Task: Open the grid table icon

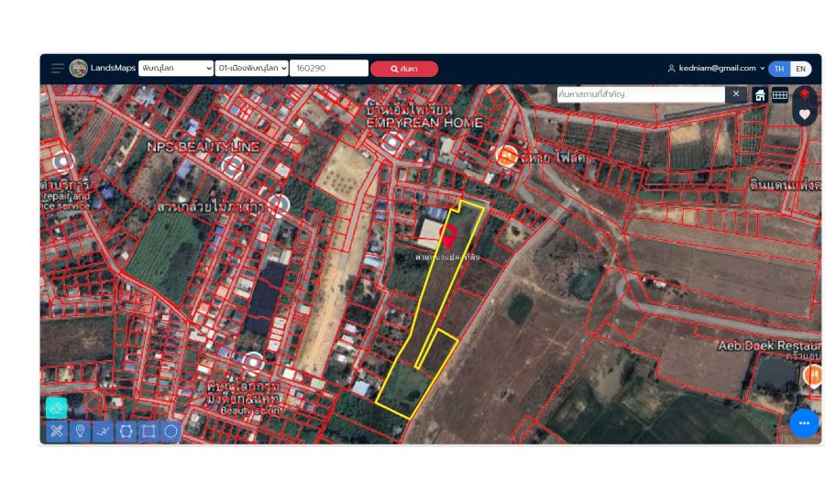Action: tap(780, 94)
